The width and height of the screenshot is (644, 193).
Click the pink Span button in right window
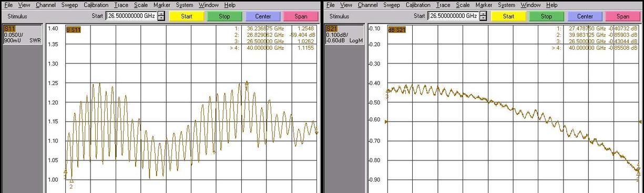(x=623, y=16)
